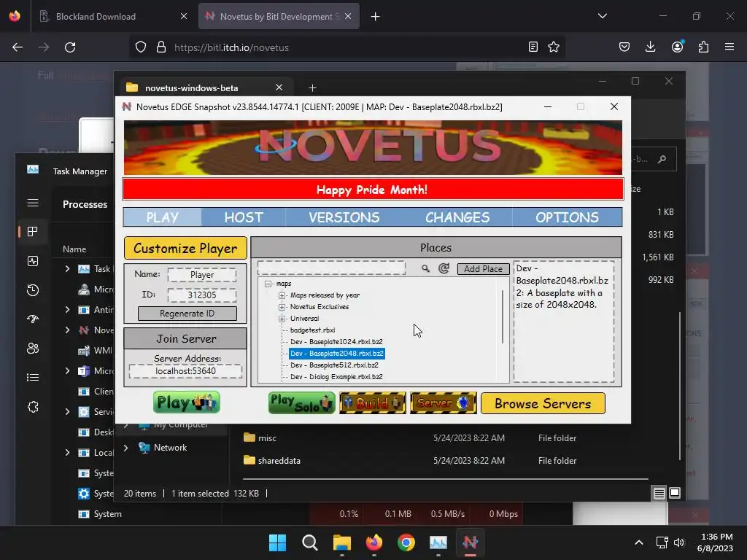Toggle Firefox reader view icon
The width and height of the screenshot is (747, 560).
[x=533, y=47]
